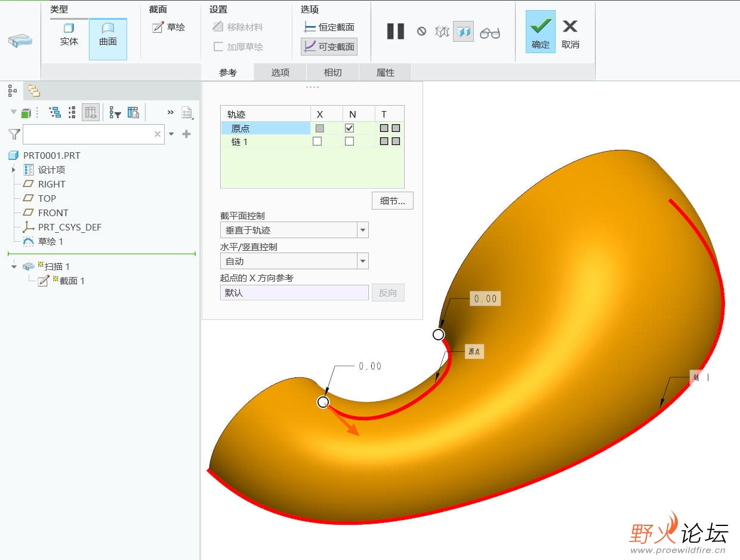Click the 草绘 sketch section button

point(168,27)
